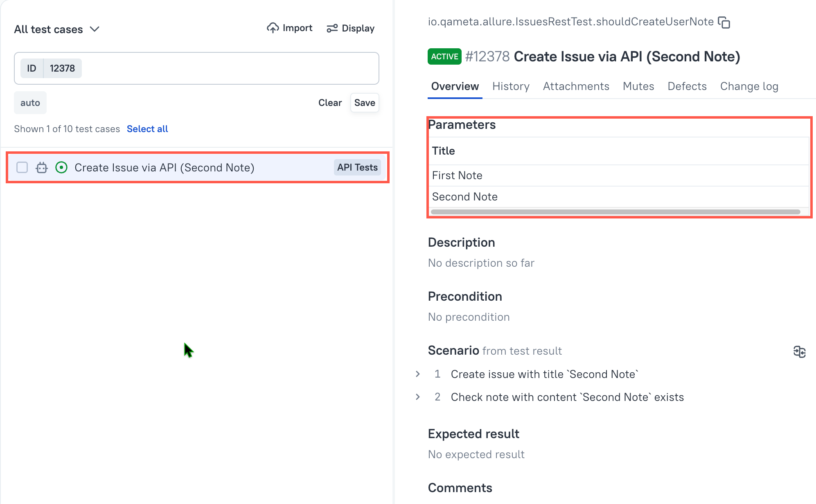
Task: Open the All test cases dropdown
Action: (x=56, y=29)
